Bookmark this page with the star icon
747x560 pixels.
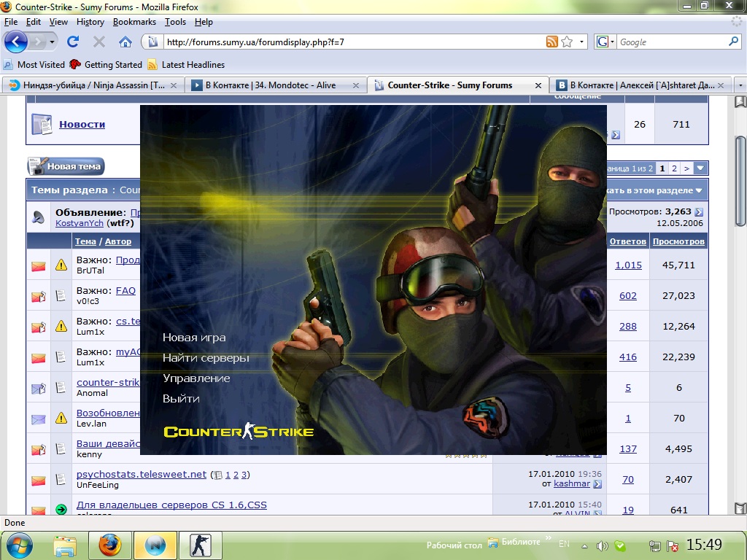567,42
